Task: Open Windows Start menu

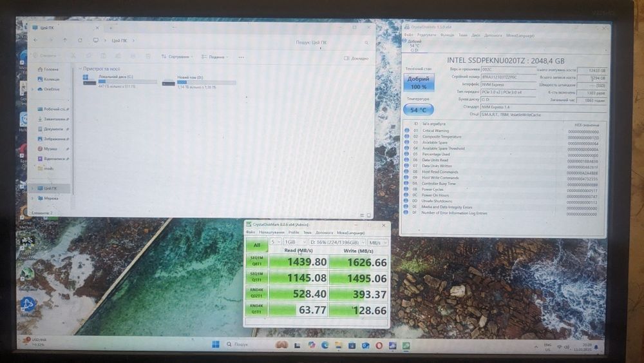Action: coord(216,344)
